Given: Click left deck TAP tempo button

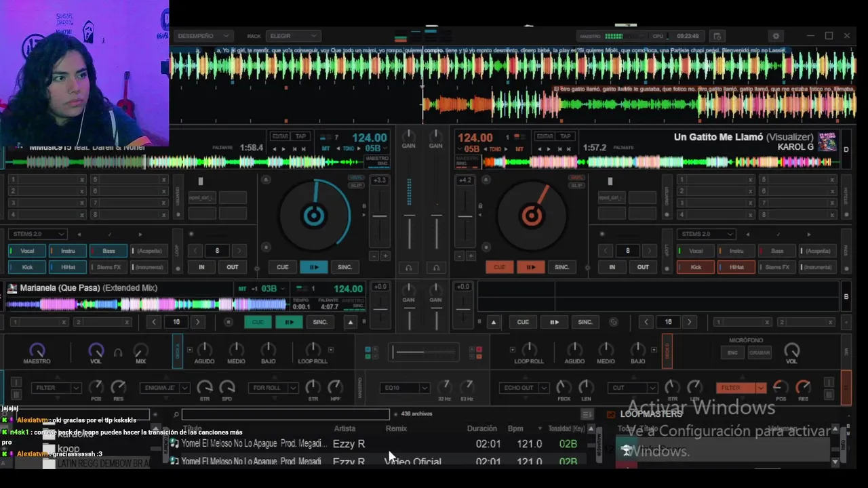Looking at the screenshot, I should (300, 136).
